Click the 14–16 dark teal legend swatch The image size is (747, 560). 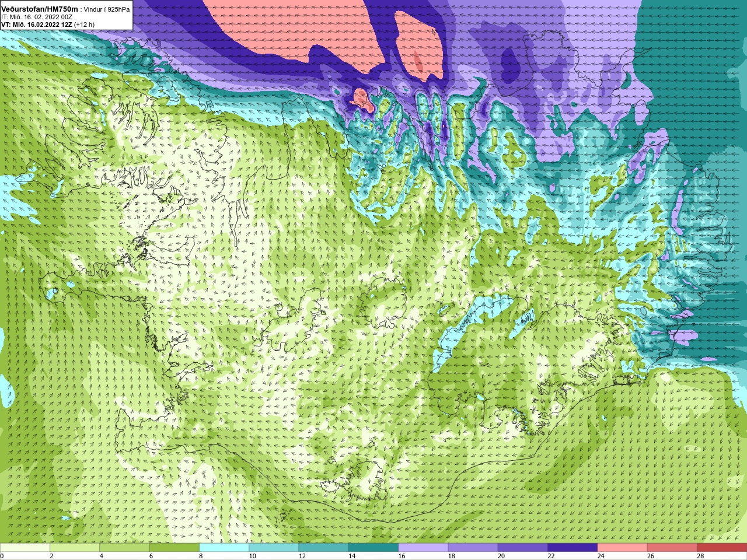click(373, 548)
